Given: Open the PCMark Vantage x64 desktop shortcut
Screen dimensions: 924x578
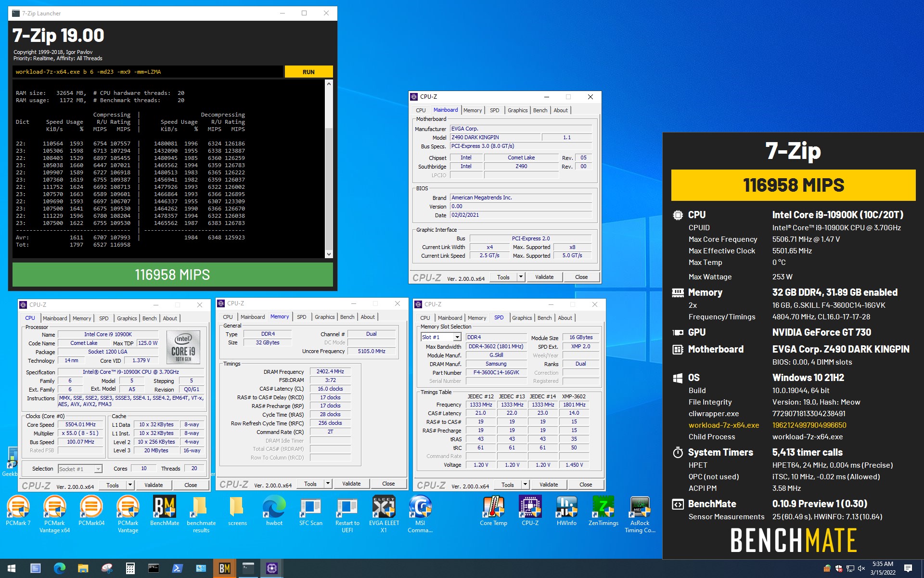Looking at the screenshot, I should pyautogui.click(x=54, y=514).
